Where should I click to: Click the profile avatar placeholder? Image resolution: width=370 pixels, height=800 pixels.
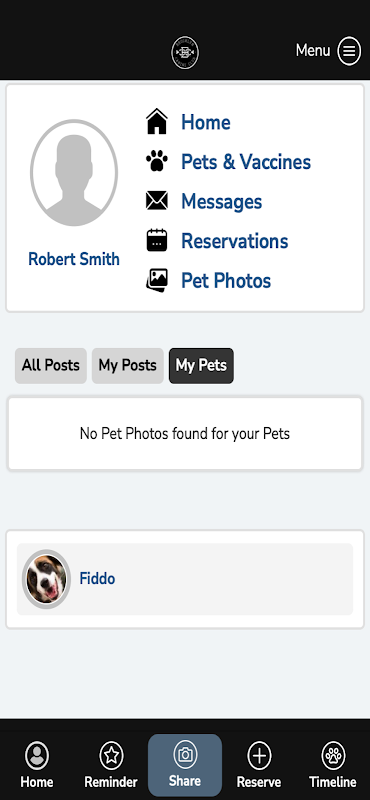click(74, 173)
